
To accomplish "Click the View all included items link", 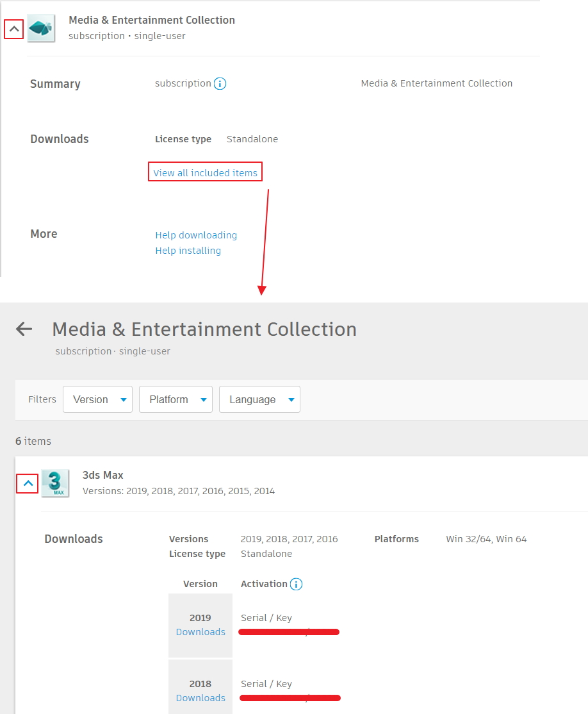I will [x=204, y=172].
